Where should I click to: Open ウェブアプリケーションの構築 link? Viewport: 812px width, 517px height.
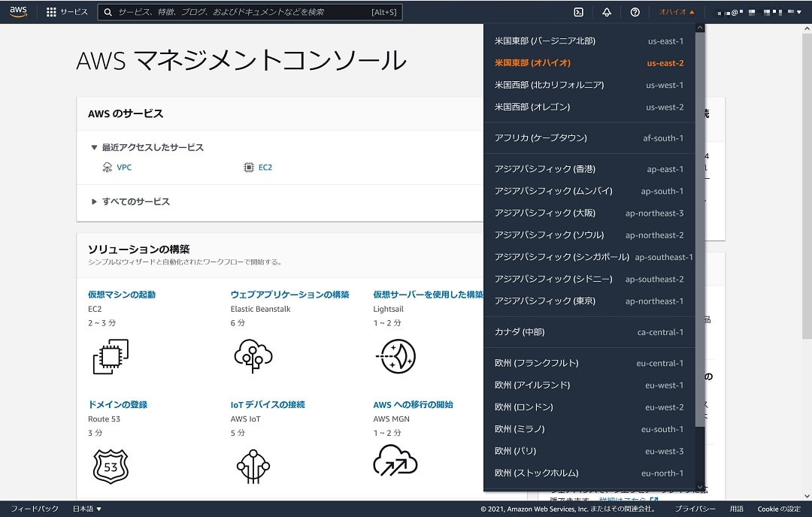[290, 295]
